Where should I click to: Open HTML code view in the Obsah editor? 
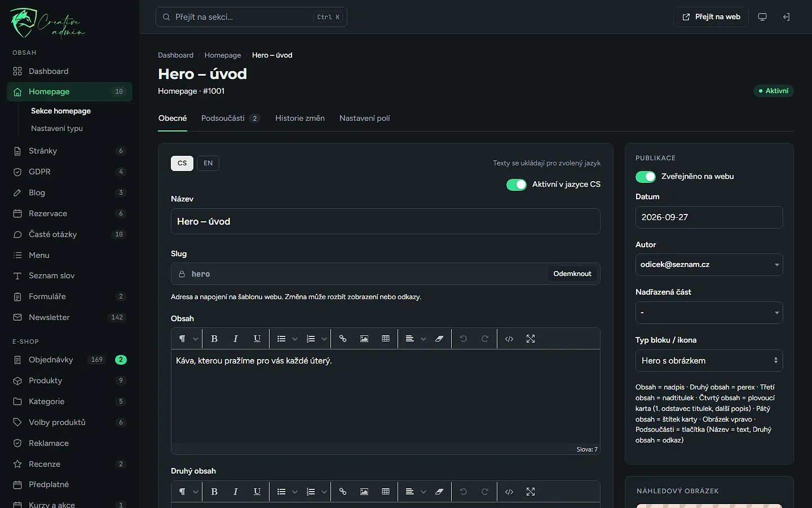509,339
